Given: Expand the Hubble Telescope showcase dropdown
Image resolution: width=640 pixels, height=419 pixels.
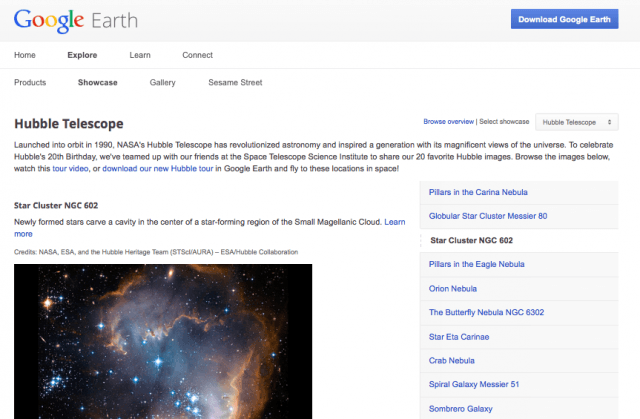Looking at the screenshot, I should coord(579,122).
